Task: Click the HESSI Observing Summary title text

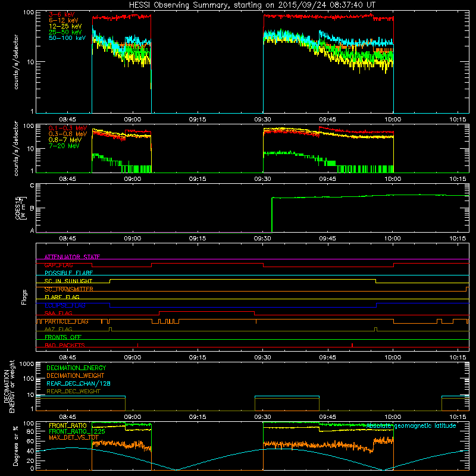Action: 252,5
